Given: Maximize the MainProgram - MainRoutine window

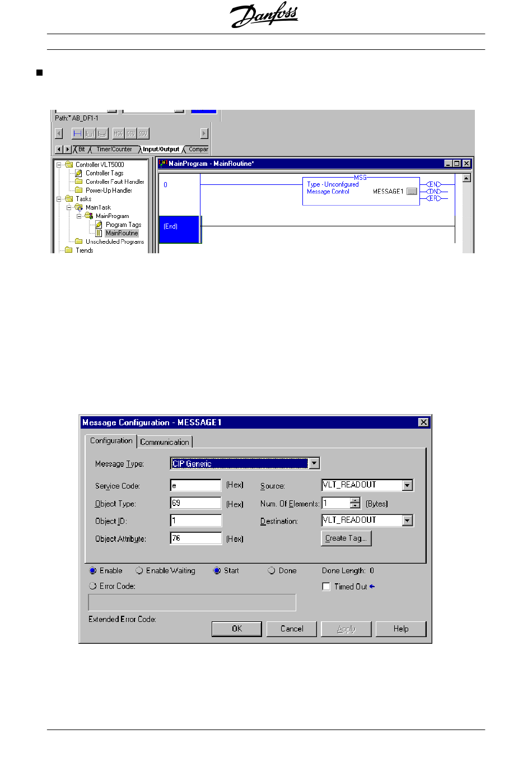Looking at the screenshot, I should 457,164.
